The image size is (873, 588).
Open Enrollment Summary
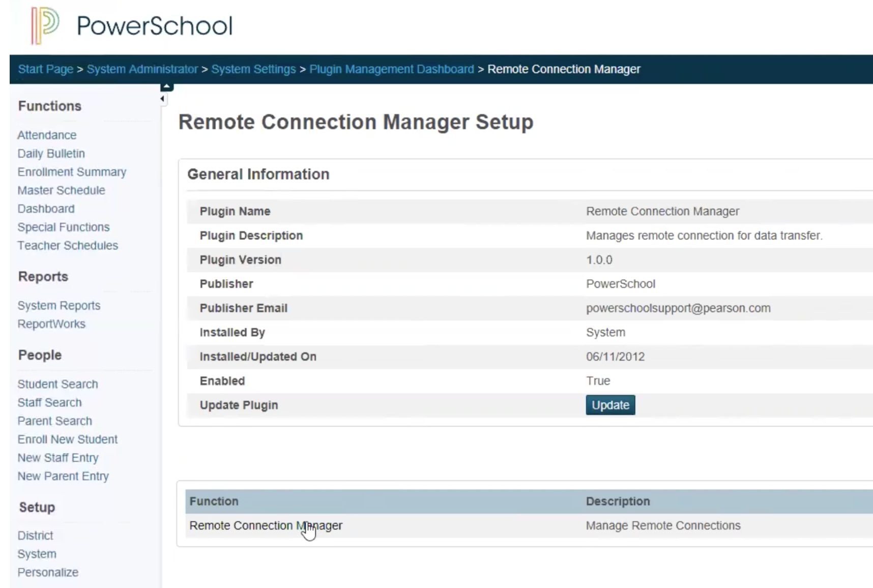[72, 172]
